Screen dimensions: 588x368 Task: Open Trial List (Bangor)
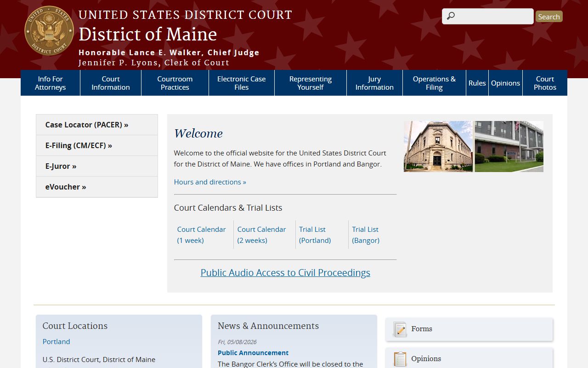[x=366, y=235]
